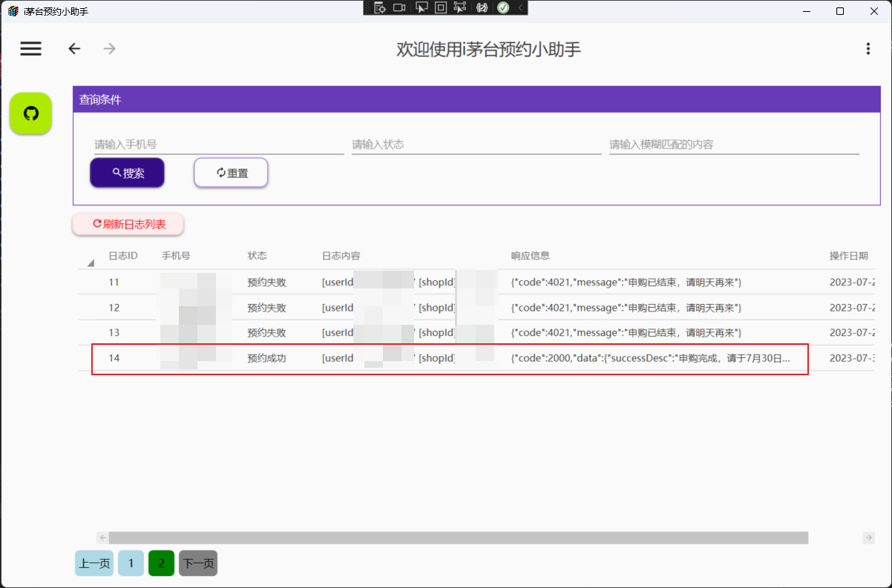Click 预约失败 status cell in row 11
This screenshot has width=892, height=588.
tap(266, 283)
